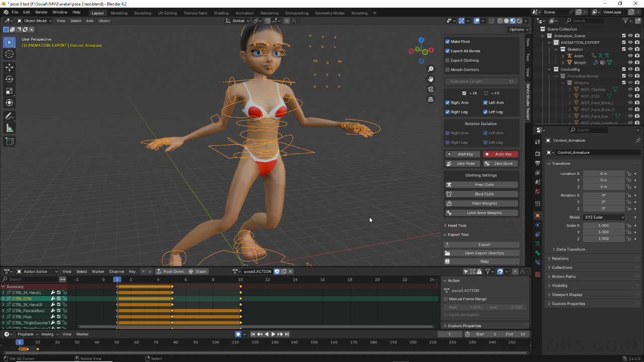This screenshot has height=362, width=644.
Task: Open the Object Mode dropdown
Action: tap(35, 21)
